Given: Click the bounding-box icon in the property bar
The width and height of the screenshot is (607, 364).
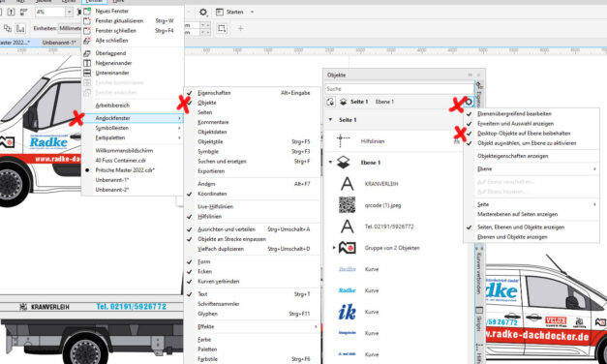Looking at the screenshot, I should point(222,28).
